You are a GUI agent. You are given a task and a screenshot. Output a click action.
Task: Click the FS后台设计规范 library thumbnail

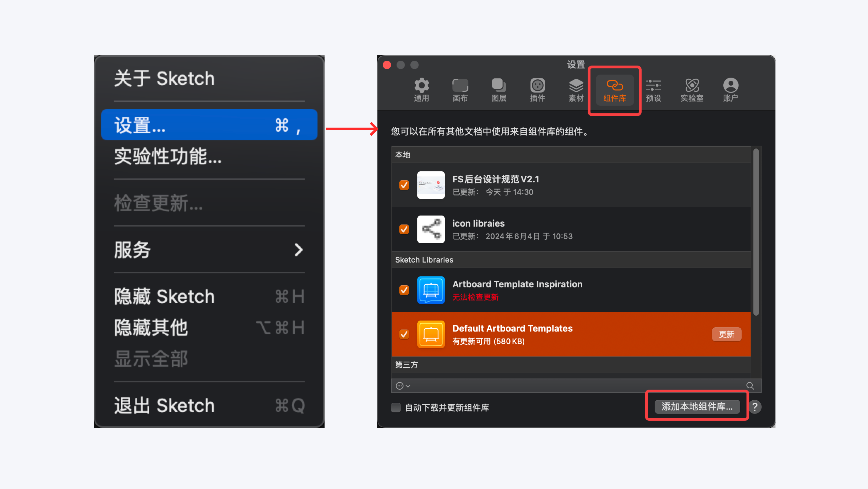pyautogui.click(x=431, y=185)
